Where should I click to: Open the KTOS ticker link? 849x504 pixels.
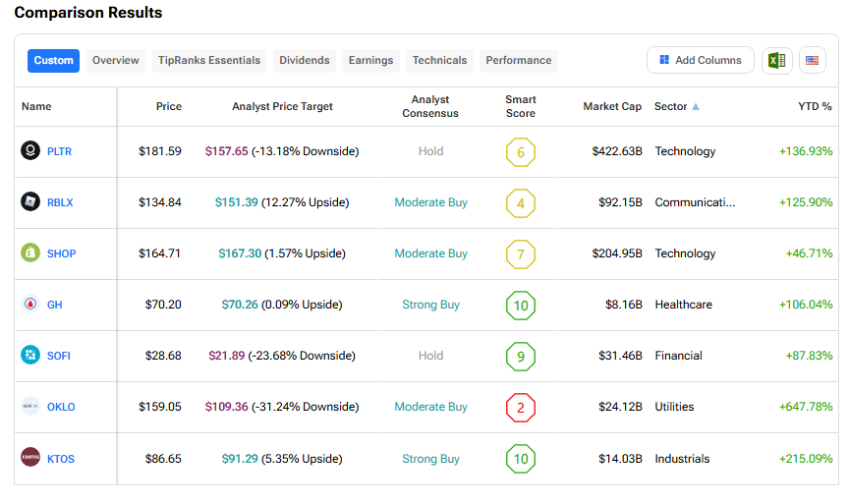[x=61, y=459]
